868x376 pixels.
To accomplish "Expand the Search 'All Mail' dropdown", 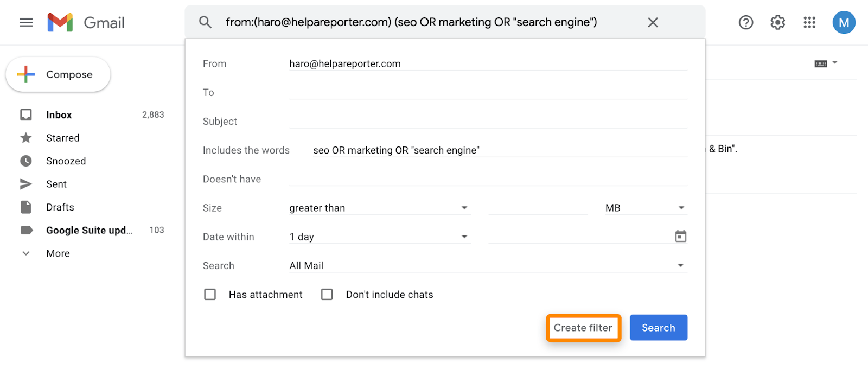I will click(x=681, y=265).
